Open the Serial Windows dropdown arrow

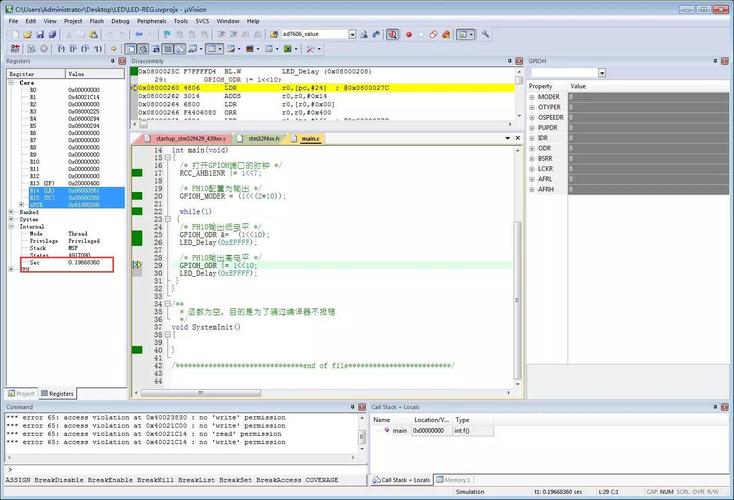point(239,49)
